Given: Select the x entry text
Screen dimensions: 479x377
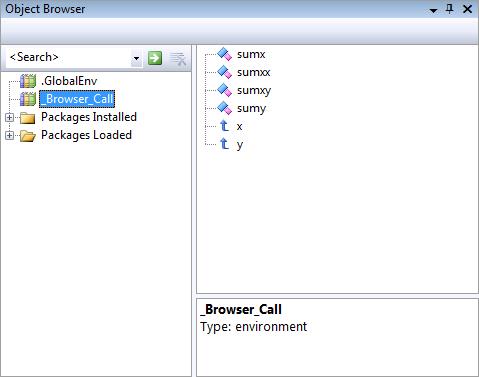Looking at the screenshot, I should point(239,126).
